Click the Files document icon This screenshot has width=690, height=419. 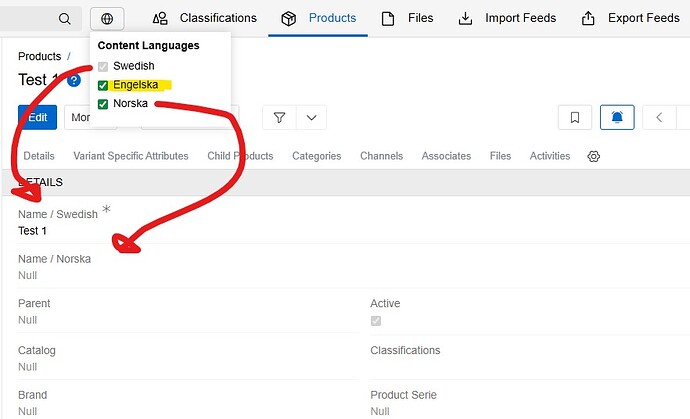pos(388,18)
